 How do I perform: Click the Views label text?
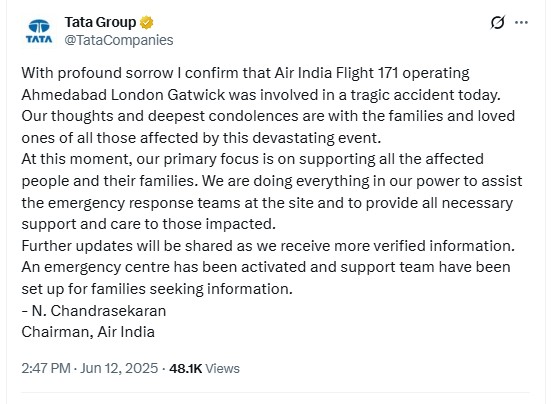click(x=222, y=368)
